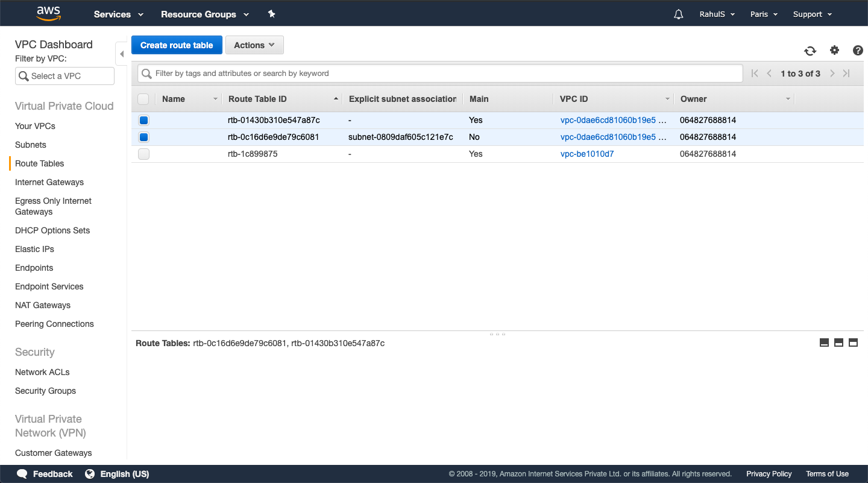This screenshot has width=868, height=483.
Task: Collapse the VPC Dashboard sidebar
Action: click(x=121, y=53)
